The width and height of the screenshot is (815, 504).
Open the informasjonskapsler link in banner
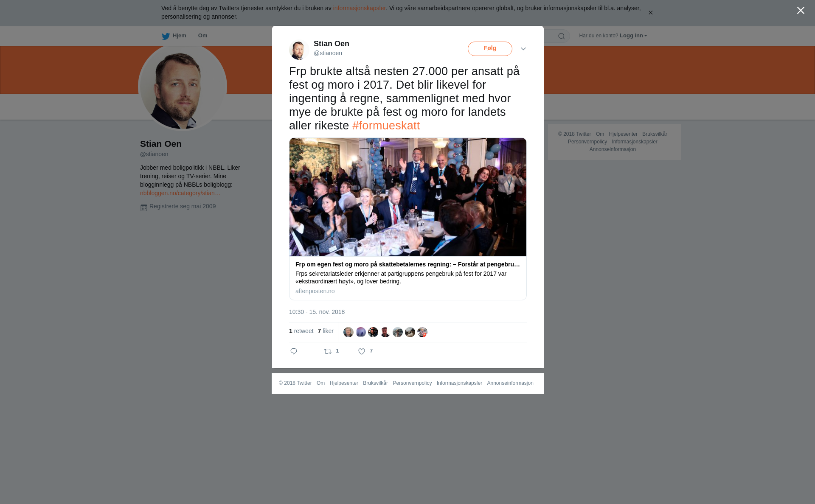click(359, 8)
